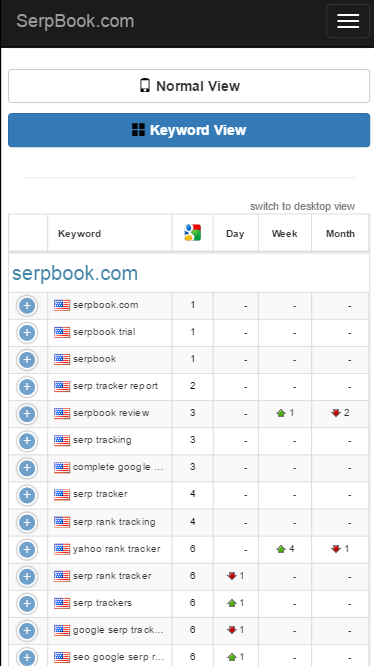Expand the serpbook trial row
The height and width of the screenshot is (666, 374).
coord(27,333)
